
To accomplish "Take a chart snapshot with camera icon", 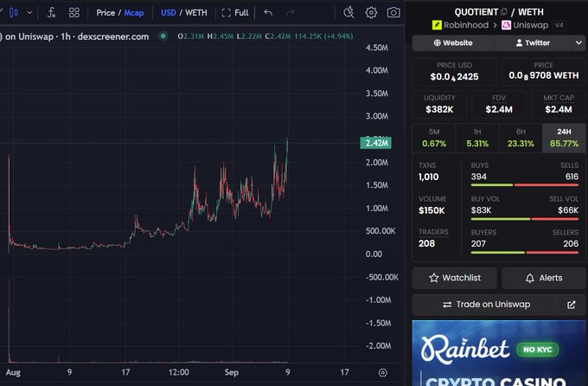I will tap(393, 13).
